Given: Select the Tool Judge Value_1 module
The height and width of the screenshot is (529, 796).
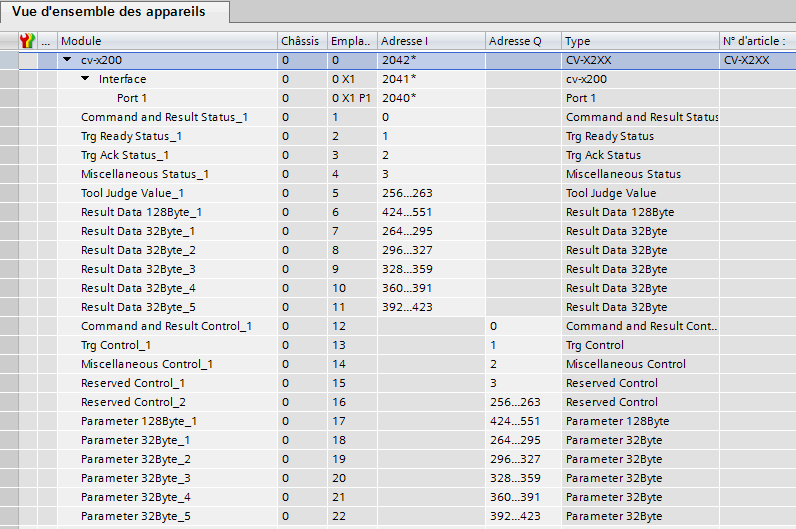Looking at the screenshot, I should (132, 193).
